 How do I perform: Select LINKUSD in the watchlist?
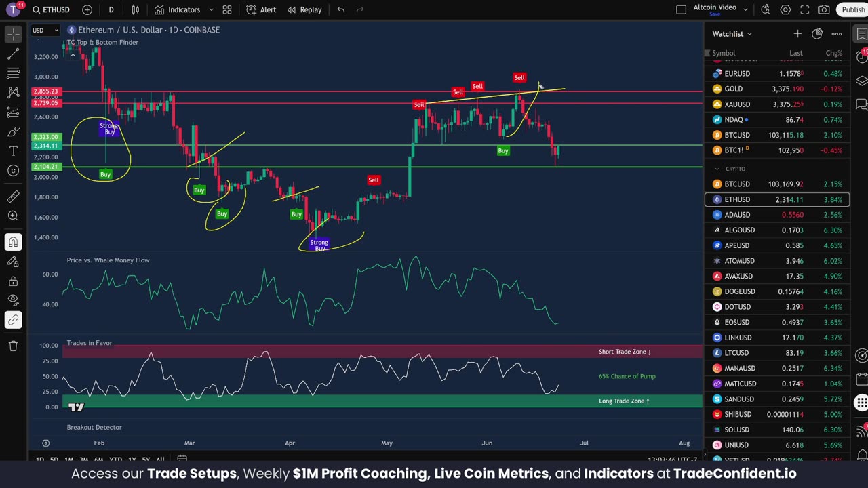tap(777, 338)
